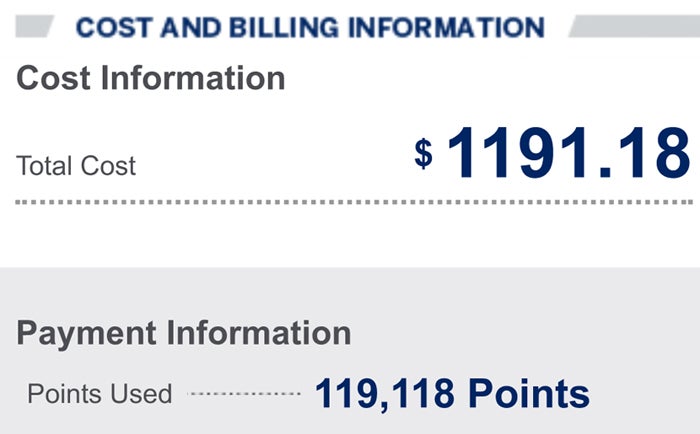Click the dotted leader after Points Used
Viewport: 700px width, 434px height.
[244, 394]
